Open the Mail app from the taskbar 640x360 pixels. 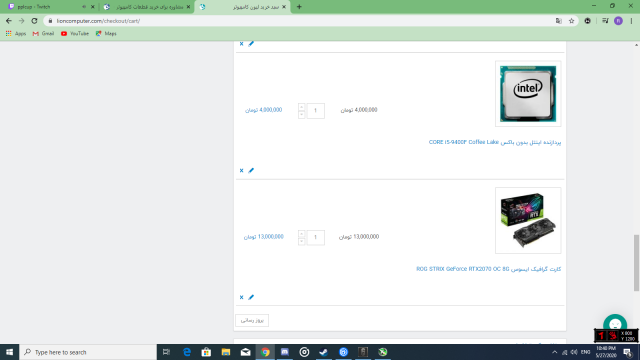point(245,352)
